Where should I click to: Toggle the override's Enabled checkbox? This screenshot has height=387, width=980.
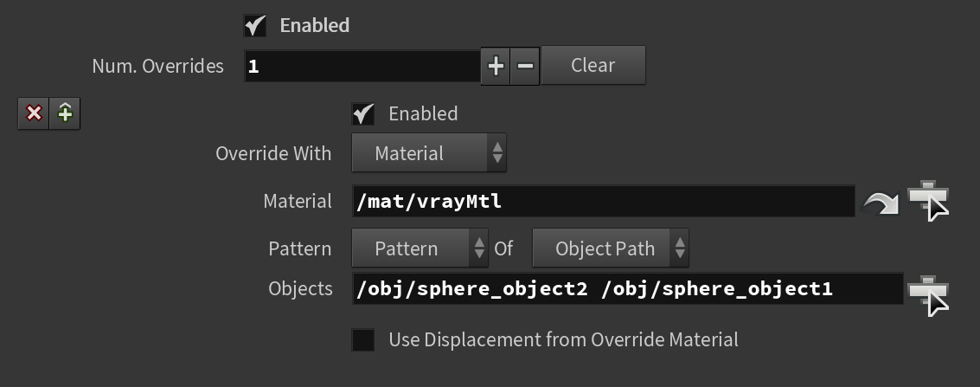coord(363,113)
